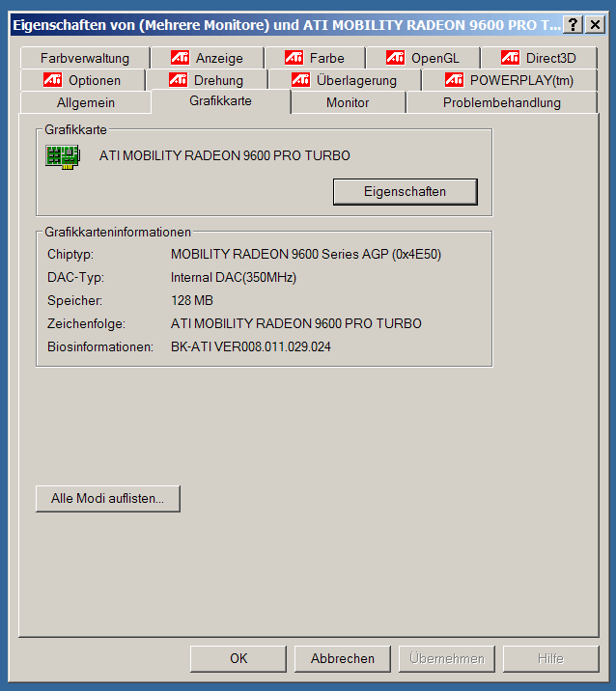Click the dialog title bar text
Image resolution: width=616 pixels, height=691 pixels.
[287, 25]
